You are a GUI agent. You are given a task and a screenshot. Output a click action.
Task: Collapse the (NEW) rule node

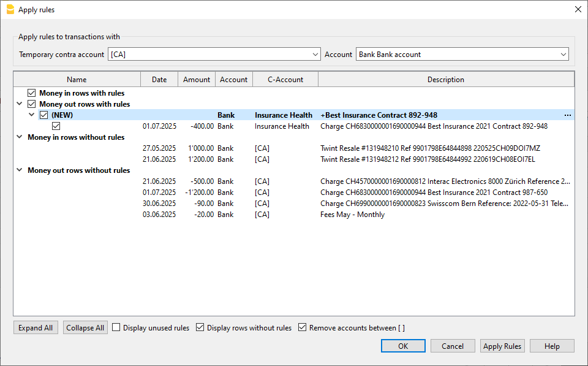point(32,115)
